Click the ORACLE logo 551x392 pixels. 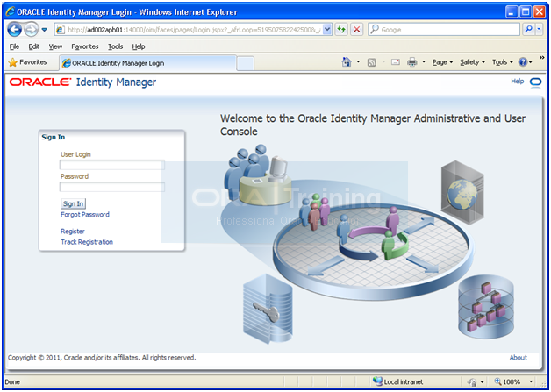(x=40, y=82)
